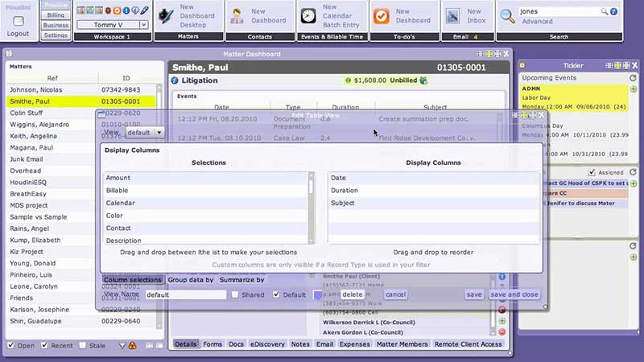Image resolution: width=644 pixels, height=362 pixels.
Task: Click the large Search magnifier icon
Action: click(507, 16)
